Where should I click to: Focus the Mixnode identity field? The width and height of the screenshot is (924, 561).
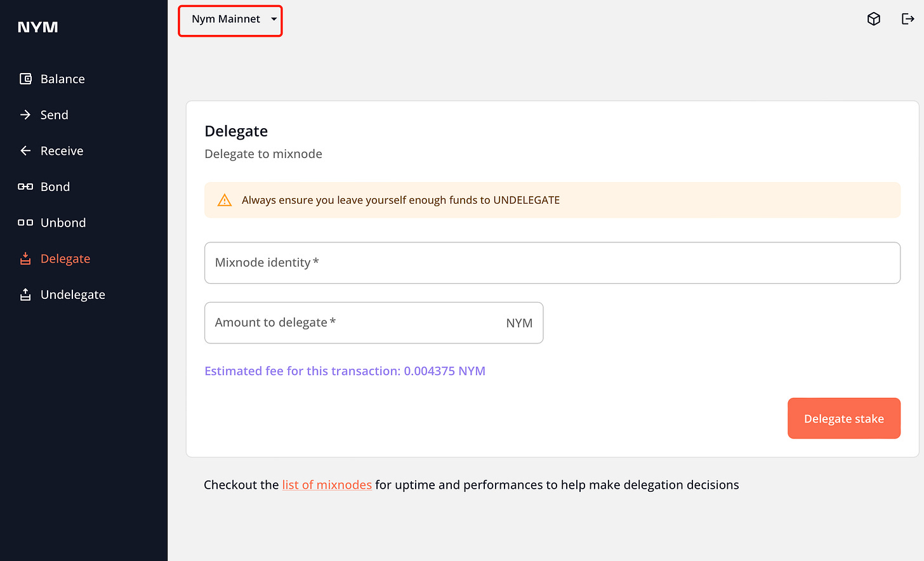point(552,263)
